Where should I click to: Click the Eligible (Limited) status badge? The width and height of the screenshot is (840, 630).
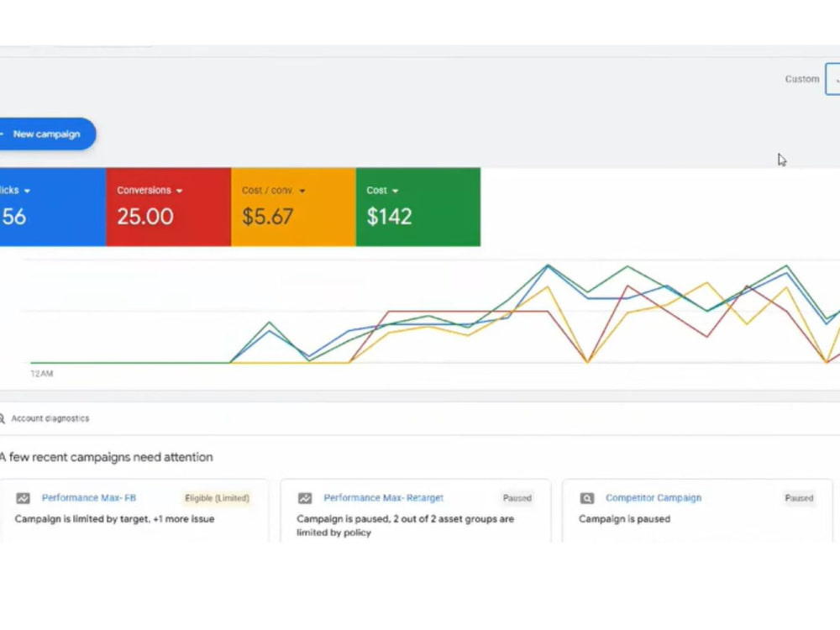217,498
